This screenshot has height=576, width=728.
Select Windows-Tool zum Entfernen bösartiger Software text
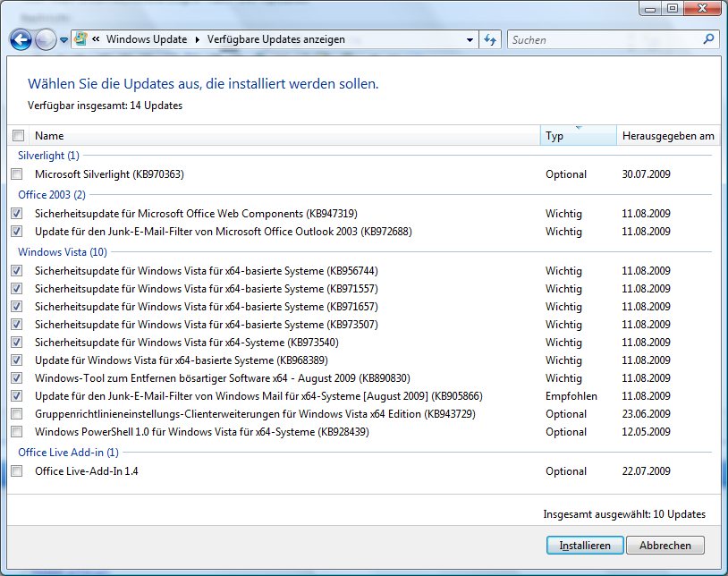click(x=223, y=377)
